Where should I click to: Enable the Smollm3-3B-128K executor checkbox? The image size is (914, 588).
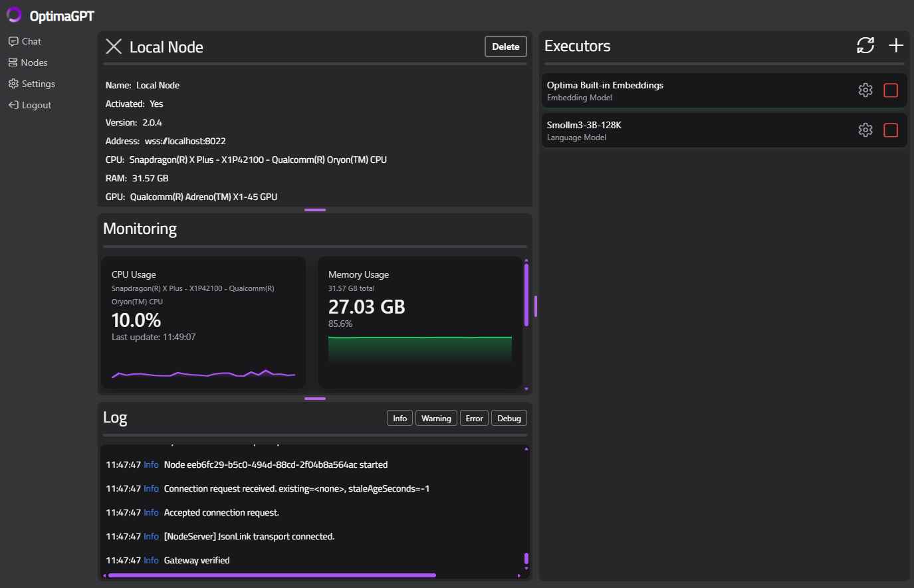(x=891, y=130)
